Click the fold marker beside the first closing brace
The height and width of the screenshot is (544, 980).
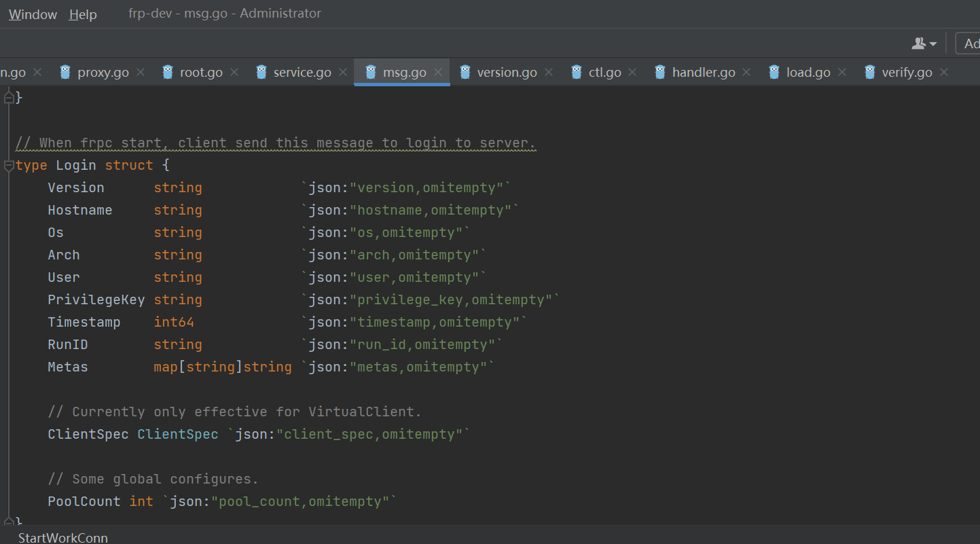pos(9,98)
